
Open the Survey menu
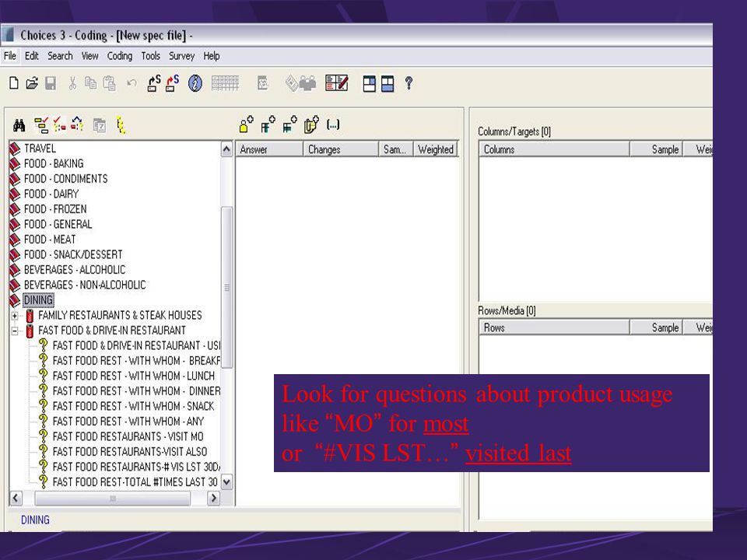tap(181, 56)
